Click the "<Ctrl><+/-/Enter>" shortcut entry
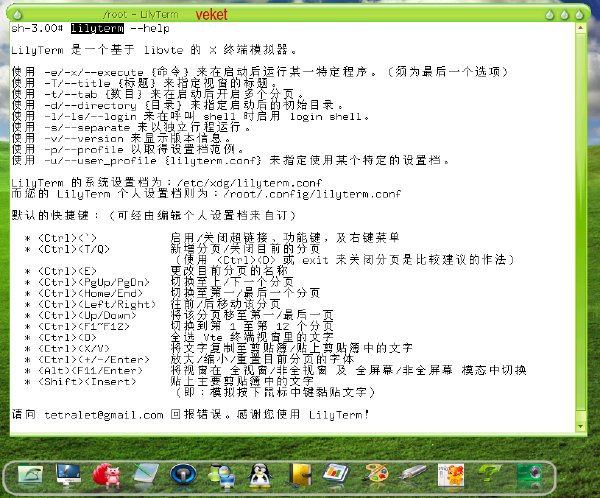600x498 pixels. (94, 360)
